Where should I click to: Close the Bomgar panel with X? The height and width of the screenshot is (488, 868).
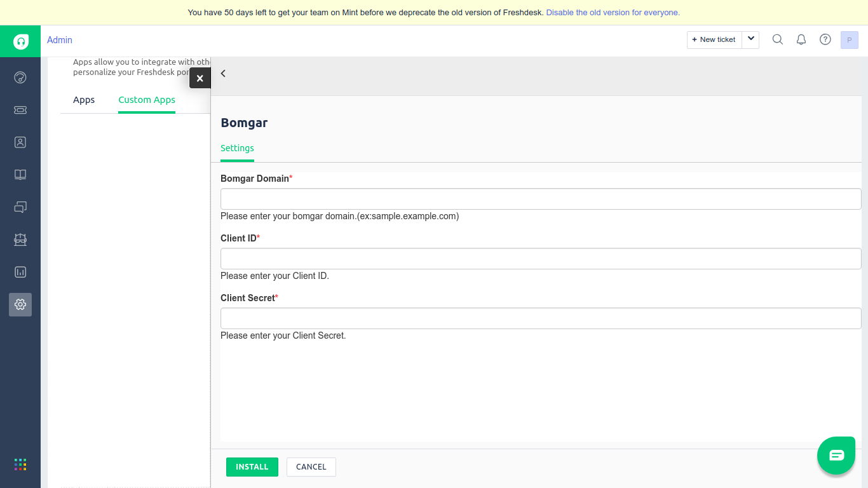tap(200, 78)
